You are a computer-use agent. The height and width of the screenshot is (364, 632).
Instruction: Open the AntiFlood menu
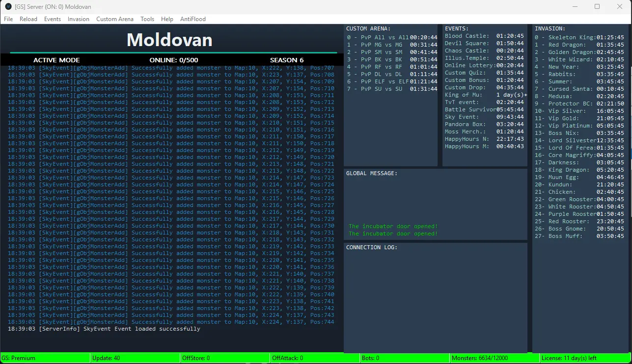[193, 19]
